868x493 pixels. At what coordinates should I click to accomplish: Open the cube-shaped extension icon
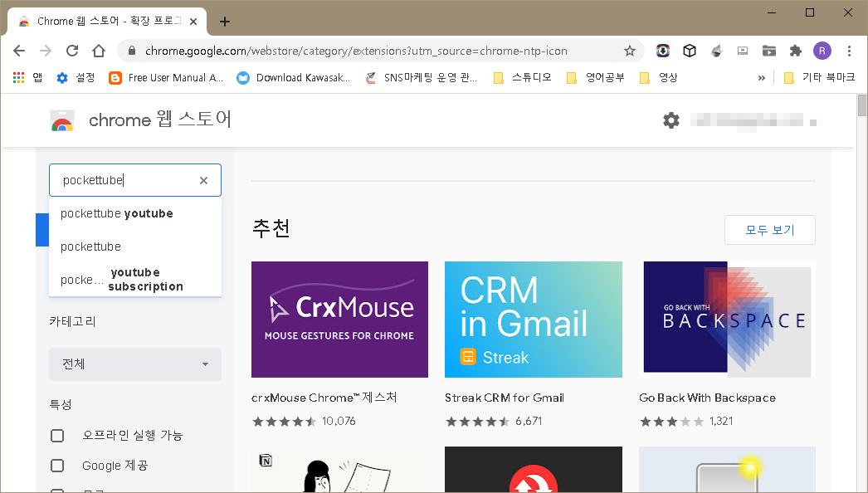(x=690, y=51)
